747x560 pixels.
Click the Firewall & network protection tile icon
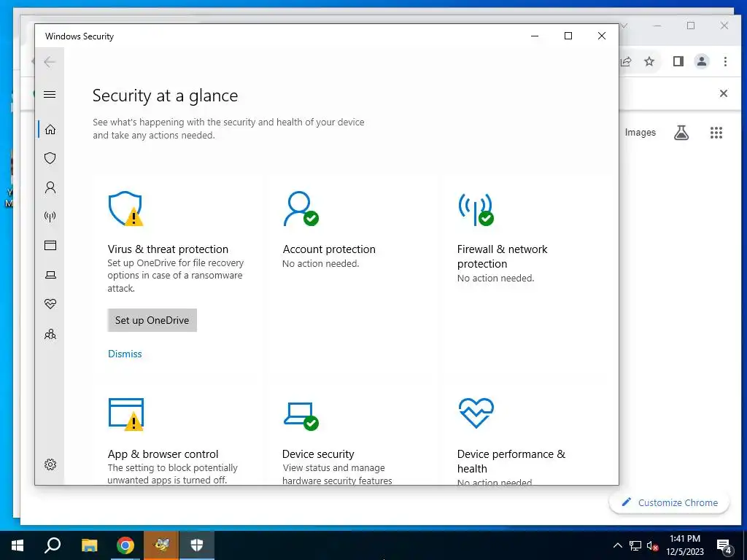pyautogui.click(x=476, y=209)
